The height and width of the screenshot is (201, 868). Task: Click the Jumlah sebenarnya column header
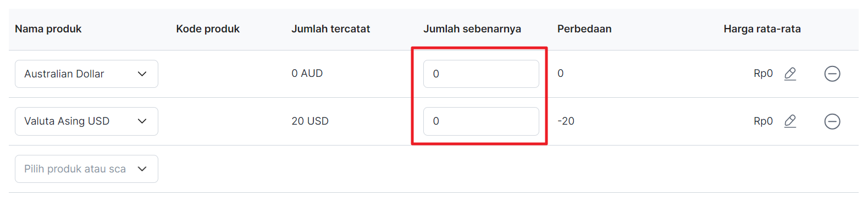click(472, 29)
